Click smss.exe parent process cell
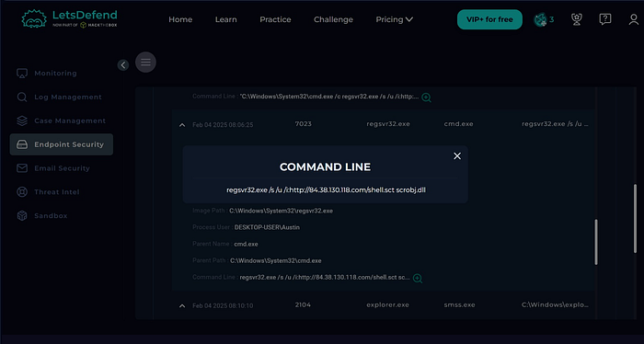This screenshot has height=344, width=644. pos(460,305)
